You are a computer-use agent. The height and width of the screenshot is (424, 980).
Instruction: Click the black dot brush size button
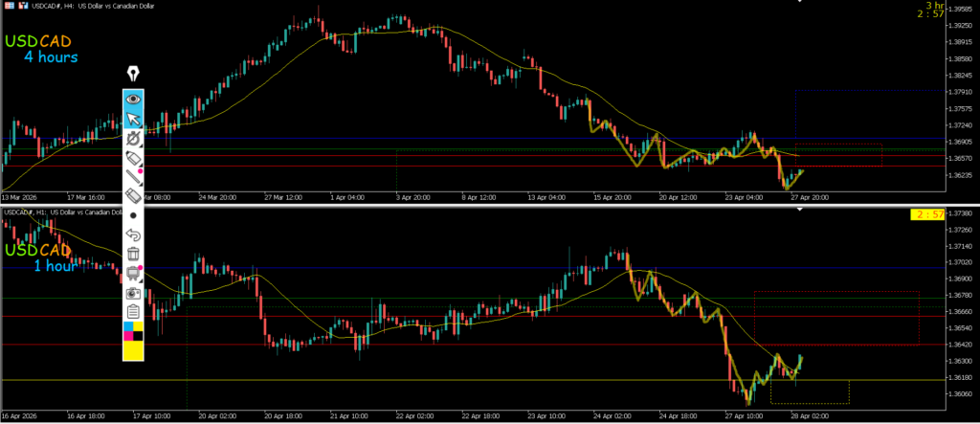tap(133, 215)
